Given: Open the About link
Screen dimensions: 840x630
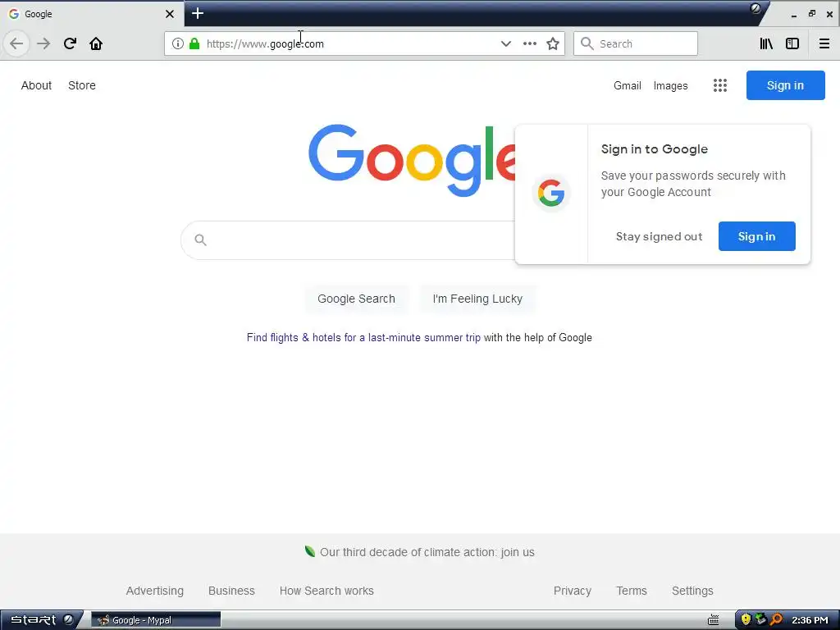Looking at the screenshot, I should coord(36,85).
